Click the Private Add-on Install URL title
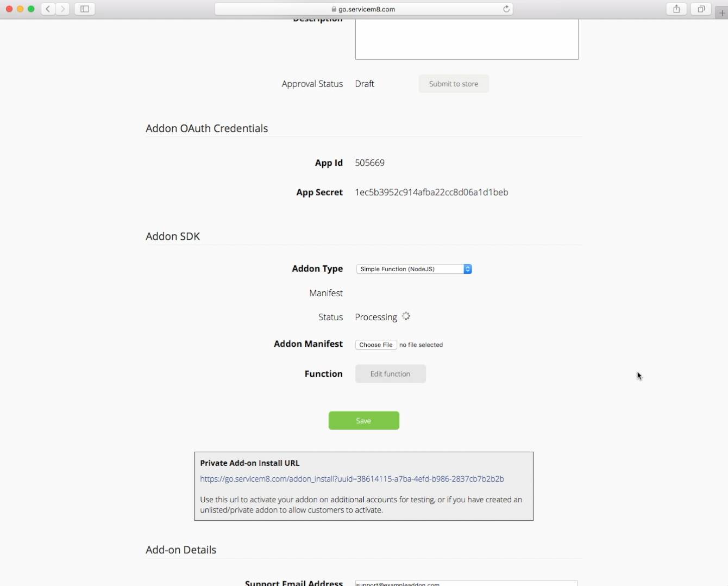This screenshot has width=728, height=586. tap(250, 463)
